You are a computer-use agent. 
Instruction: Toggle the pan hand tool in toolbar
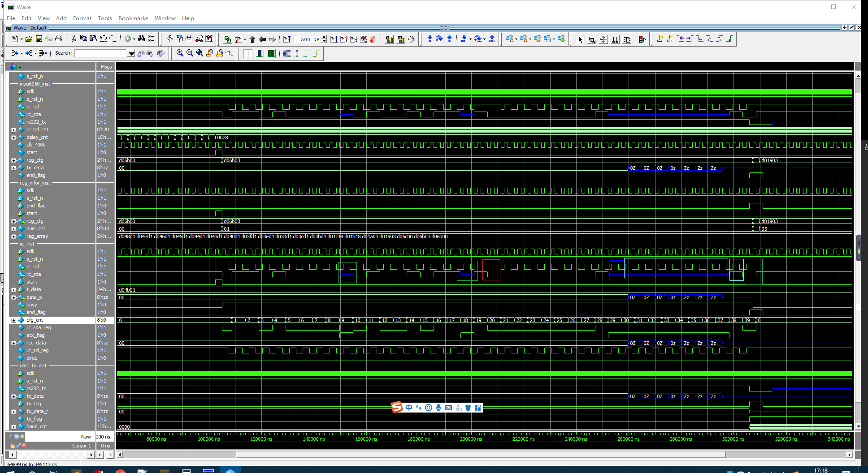(x=411, y=39)
